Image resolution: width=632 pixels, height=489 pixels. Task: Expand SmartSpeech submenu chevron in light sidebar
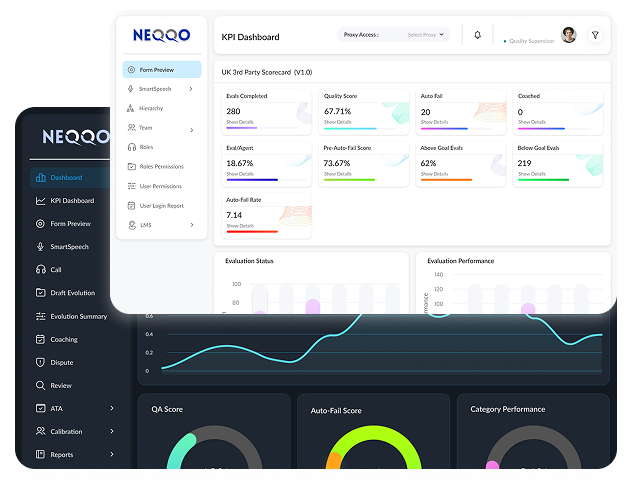191,89
